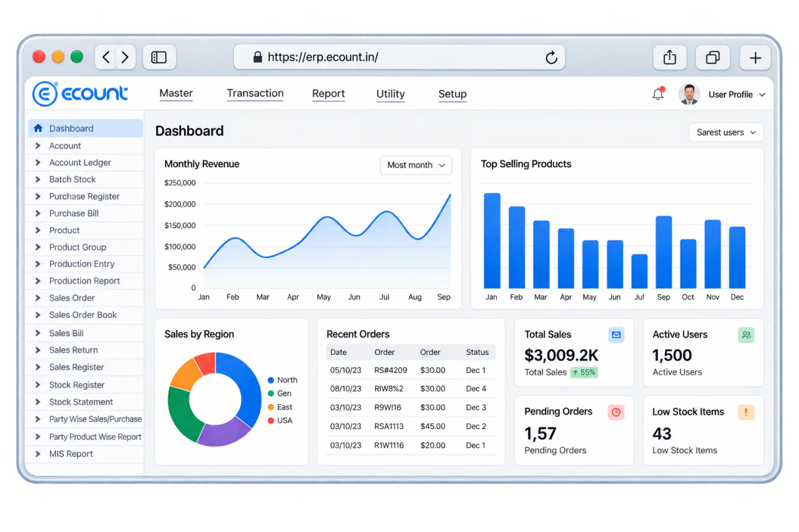
Task: Toggle the browser sidebar icon
Action: [x=159, y=57]
